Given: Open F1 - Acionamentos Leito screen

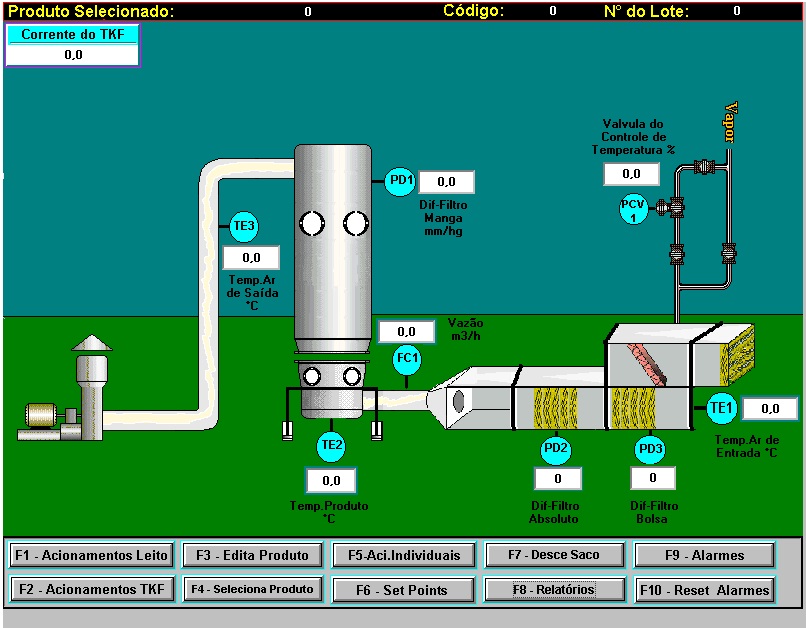Looking at the screenshot, I should coord(91,555).
